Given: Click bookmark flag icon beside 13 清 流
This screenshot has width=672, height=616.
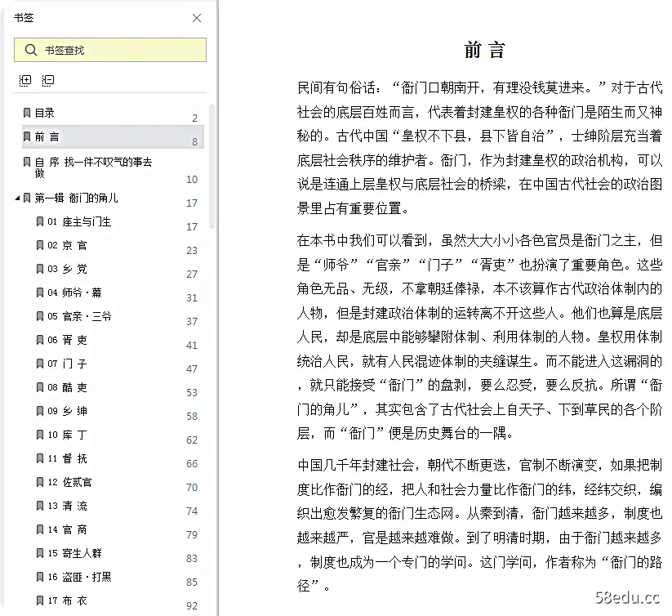Looking at the screenshot, I should pos(40,506).
